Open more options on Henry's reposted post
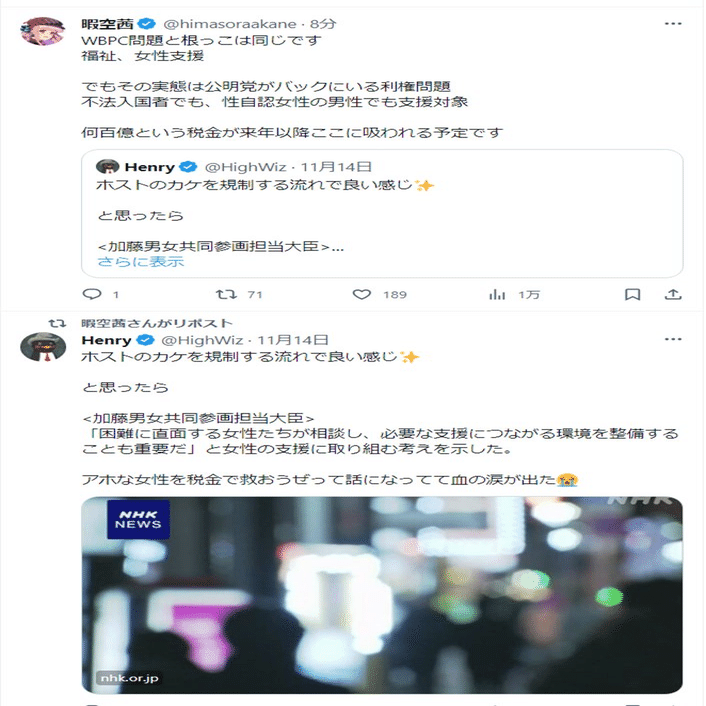The height and width of the screenshot is (706, 706). (x=673, y=339)
